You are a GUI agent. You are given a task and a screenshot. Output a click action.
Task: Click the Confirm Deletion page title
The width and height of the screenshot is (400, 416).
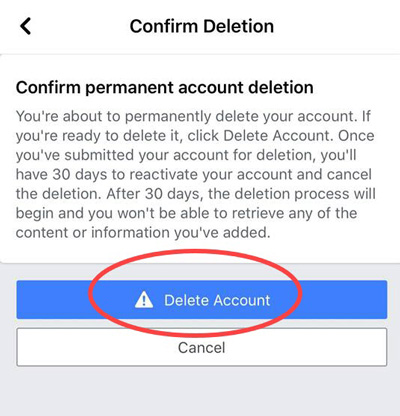(x=202, y=26)
